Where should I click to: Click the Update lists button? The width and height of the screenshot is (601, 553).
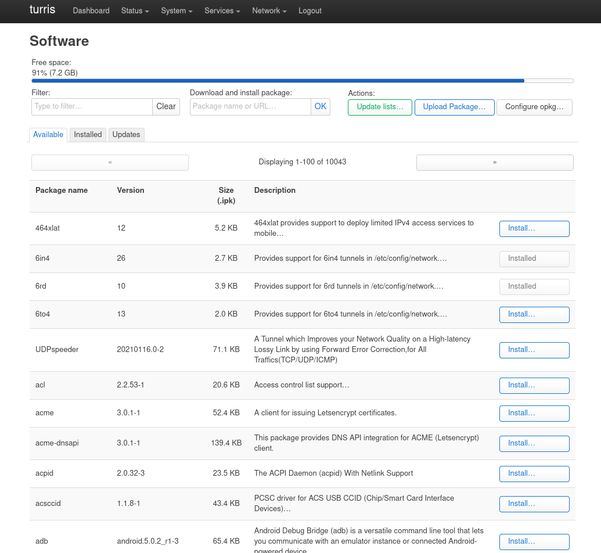[x=380, y=106]
